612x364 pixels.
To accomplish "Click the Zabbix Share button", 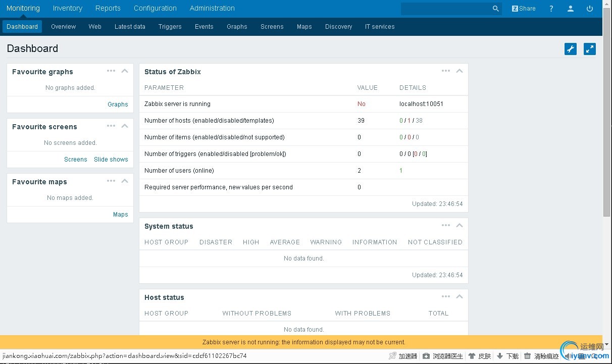I will (x=523, y=9).
